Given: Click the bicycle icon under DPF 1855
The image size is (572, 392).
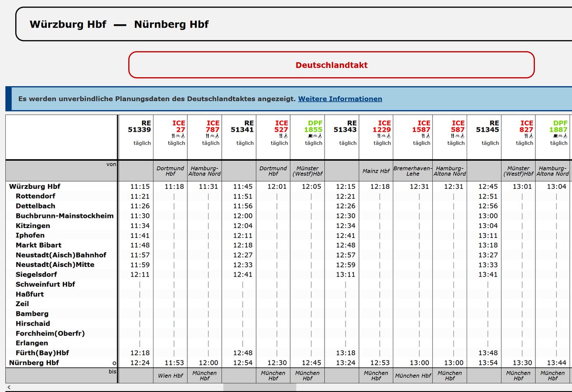Looking at the screenshot, I should tap(315, 136).
